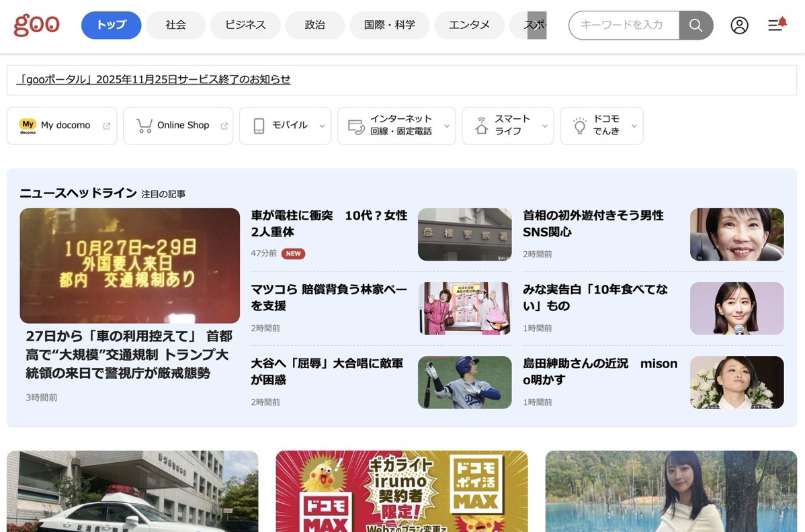Click the My docomo badge icon
The height and width of the screenshot is (532, 805).
28,126
